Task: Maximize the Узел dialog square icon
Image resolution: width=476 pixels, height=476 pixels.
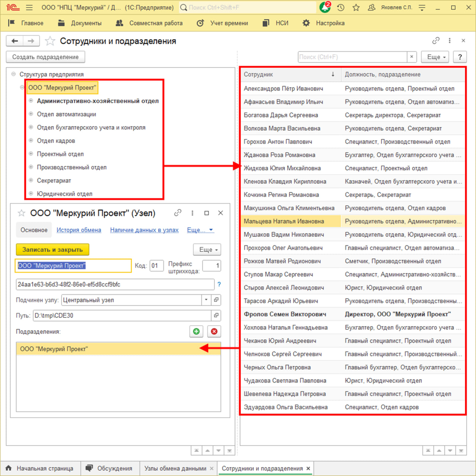Action: 206,213
